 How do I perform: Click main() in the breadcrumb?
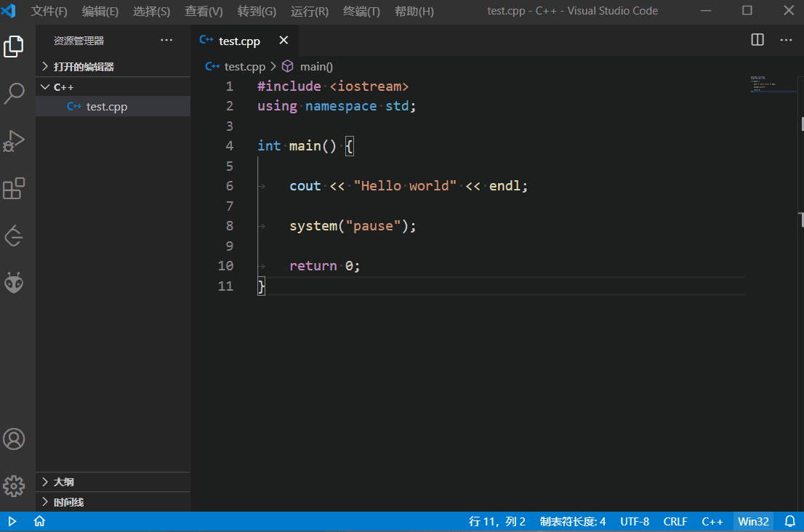point(316,67)
